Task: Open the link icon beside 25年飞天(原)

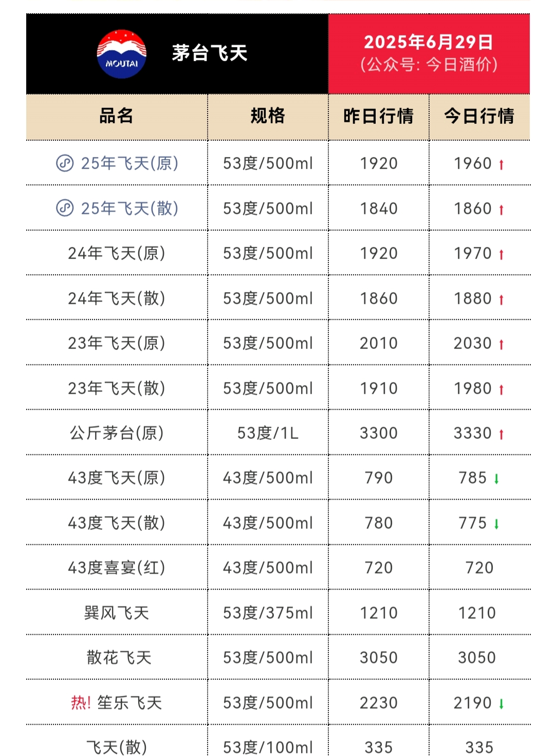Action: pyautogui.click(x=65, y=163)
